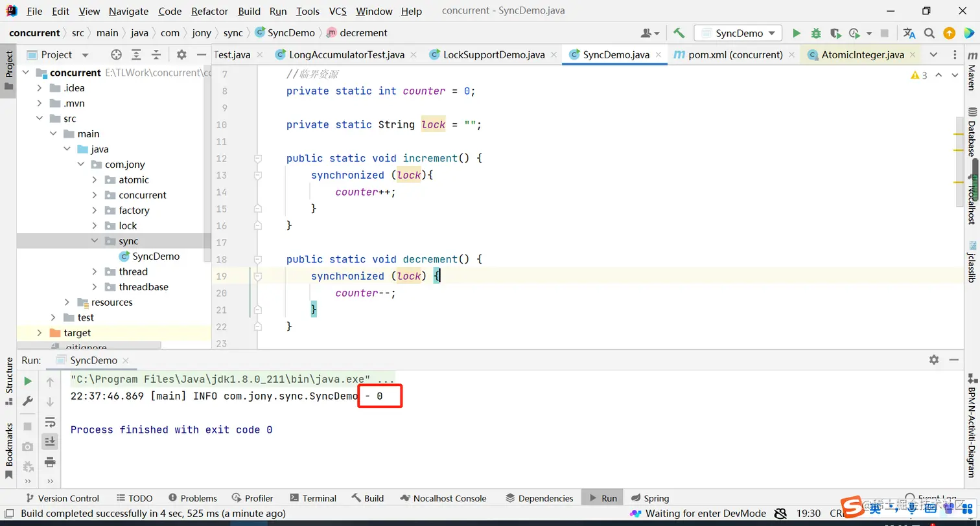980x526 pixels.
Task: Click the grey Stop square in the top toolbar
Action: pos(885,33)
